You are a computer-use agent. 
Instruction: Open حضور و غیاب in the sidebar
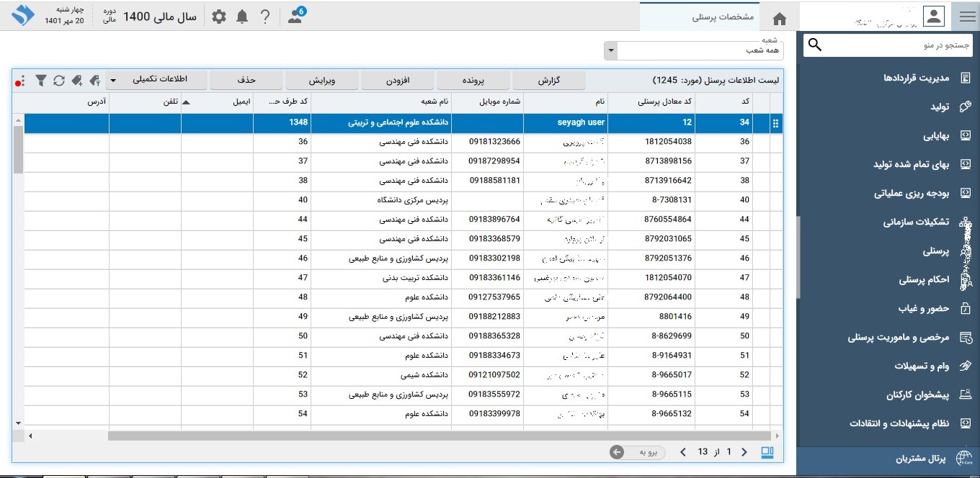click(x=924, y=309)
